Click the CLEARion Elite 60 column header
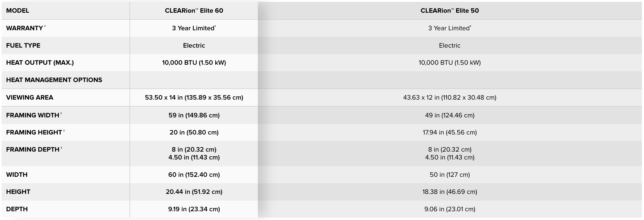Screen dimensions: 644x220 [x=194, y=10]
